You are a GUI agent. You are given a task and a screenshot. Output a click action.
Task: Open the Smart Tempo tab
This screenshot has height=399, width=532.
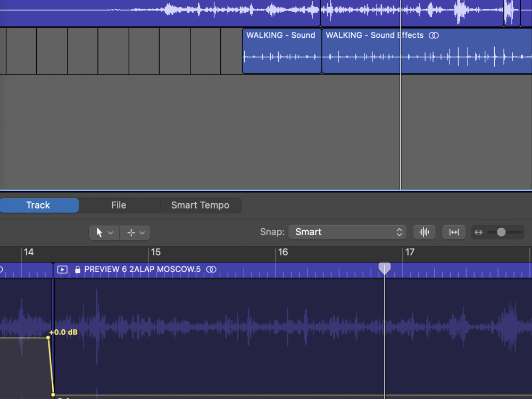[200, 205]
